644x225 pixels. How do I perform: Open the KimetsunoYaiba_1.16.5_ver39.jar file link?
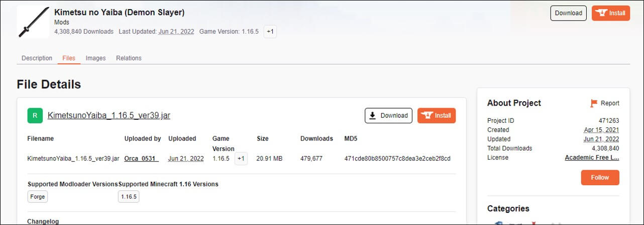pos(109,115)
